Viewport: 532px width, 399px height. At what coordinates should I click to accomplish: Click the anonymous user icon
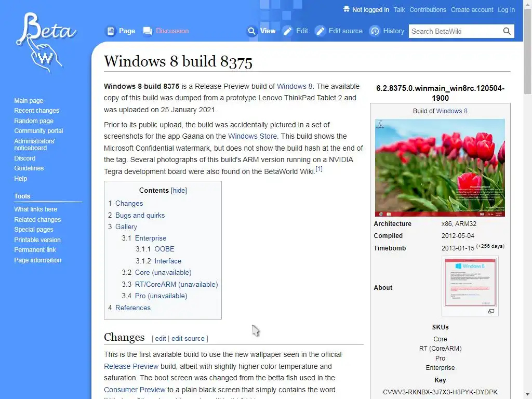click(346, 9)
